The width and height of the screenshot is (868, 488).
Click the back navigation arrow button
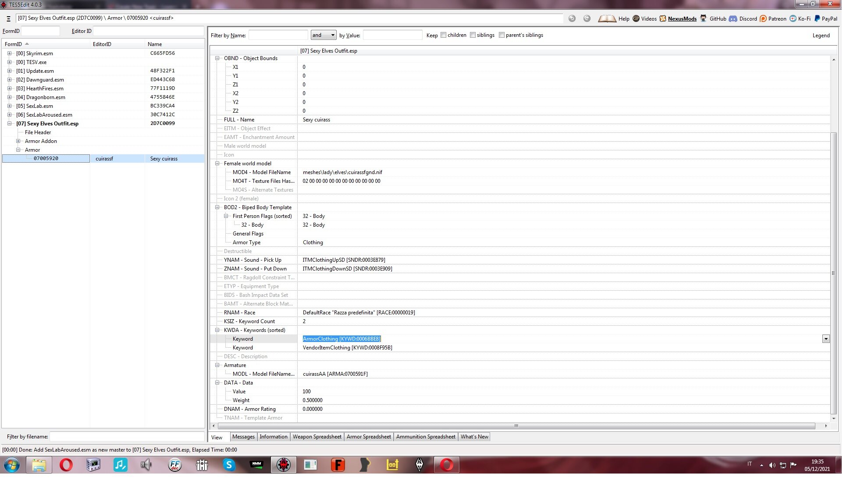click(572, 18)
